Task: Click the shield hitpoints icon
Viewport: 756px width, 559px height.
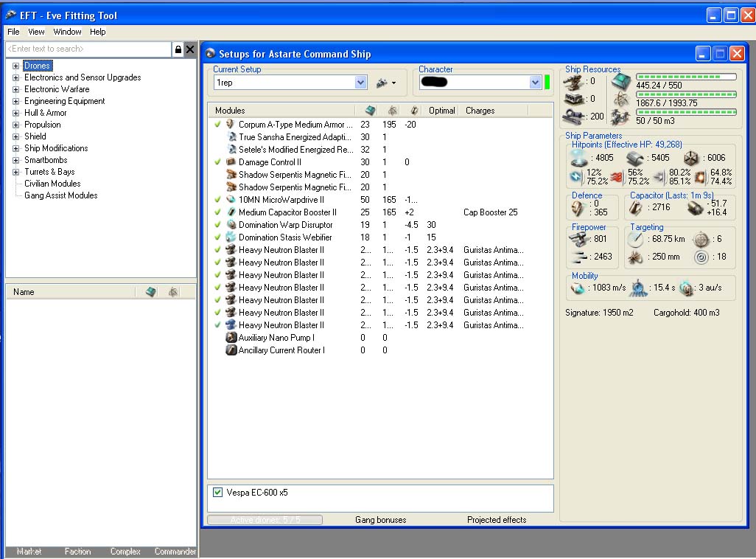Action: tap(578, 157)
